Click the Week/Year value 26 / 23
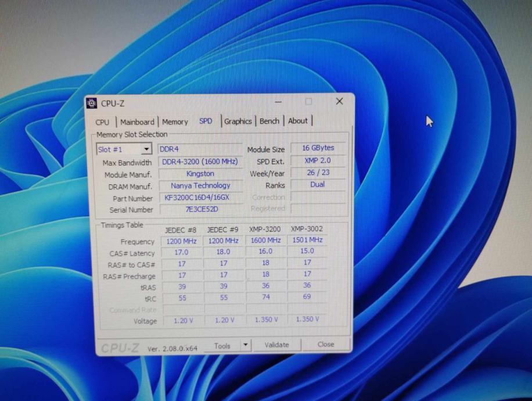 (x=318, y=173)
